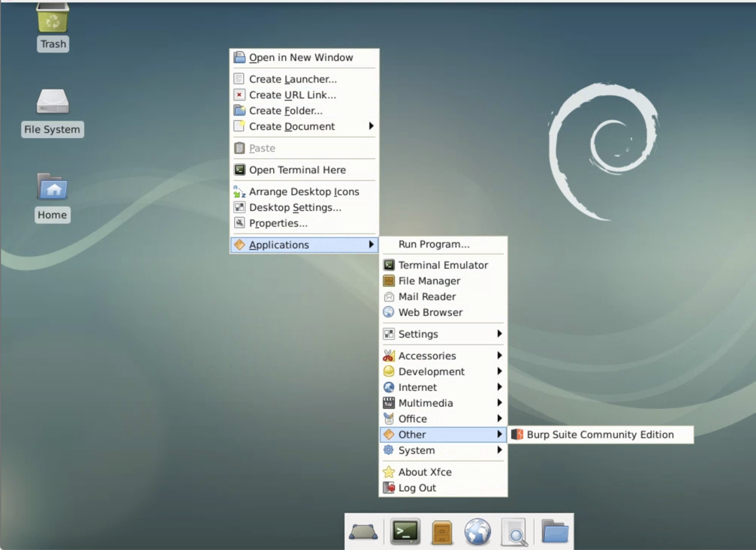Click About Xfce menu entry

point(424,472)
